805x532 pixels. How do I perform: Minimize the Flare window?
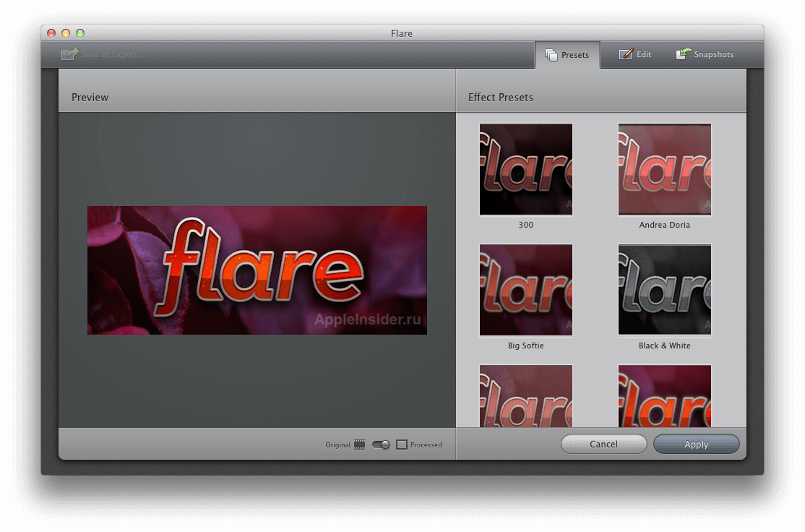(65, 33)
